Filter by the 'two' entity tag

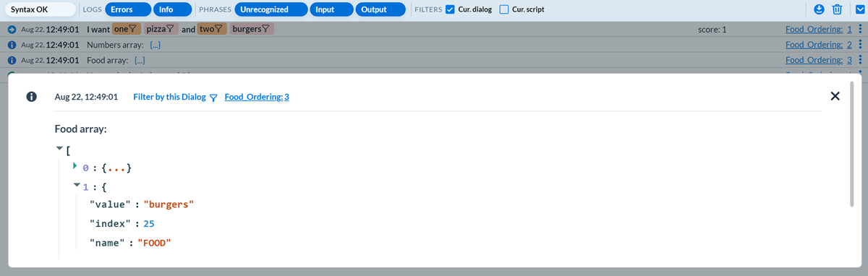213,30
